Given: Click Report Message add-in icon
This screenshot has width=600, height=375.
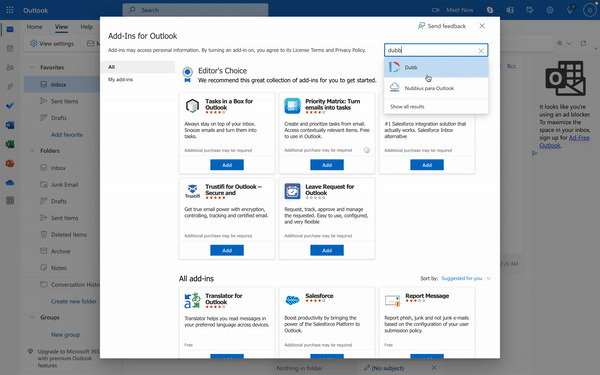Looking at the screenshot, I should [x=392, y=301].
